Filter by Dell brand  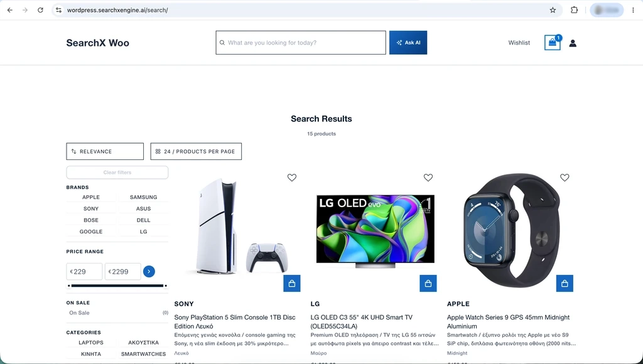click(144, 220)
